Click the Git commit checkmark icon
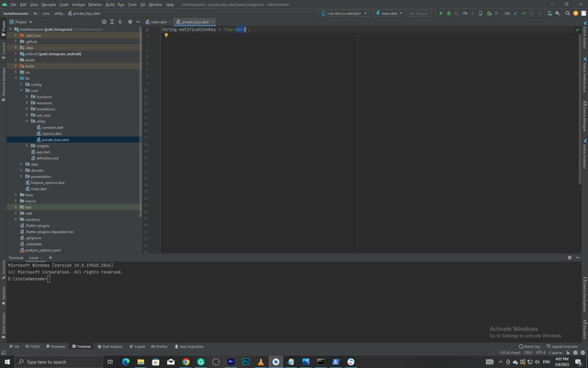 click(x=524, y=13)
